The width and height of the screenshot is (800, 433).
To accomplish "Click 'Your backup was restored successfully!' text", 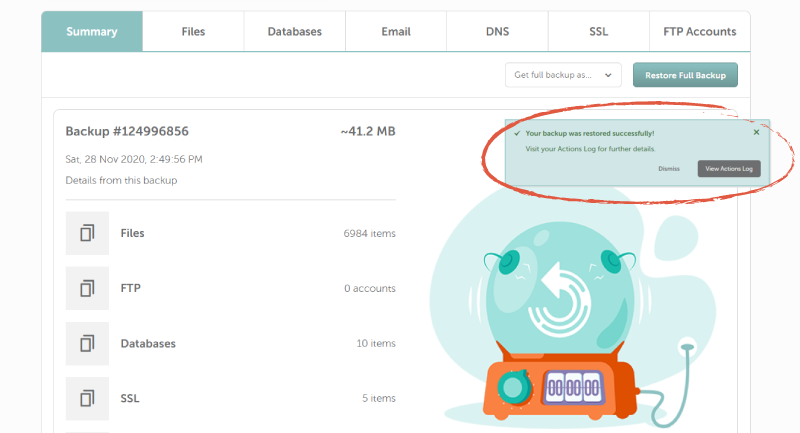I will (590, 134).
